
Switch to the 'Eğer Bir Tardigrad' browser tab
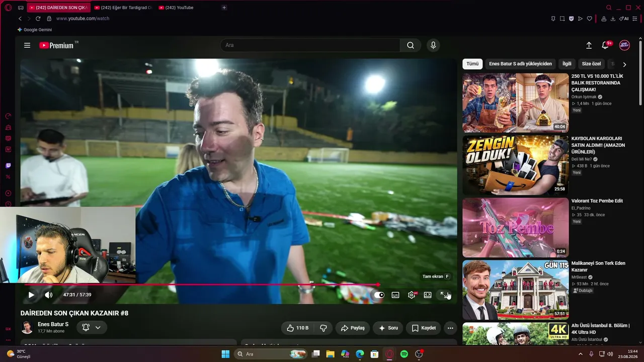[122, 8]
